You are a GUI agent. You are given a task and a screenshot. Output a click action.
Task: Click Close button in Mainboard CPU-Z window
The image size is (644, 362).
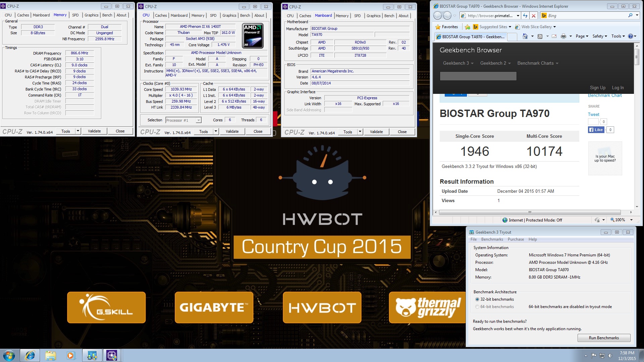click(x=402, y=132)
